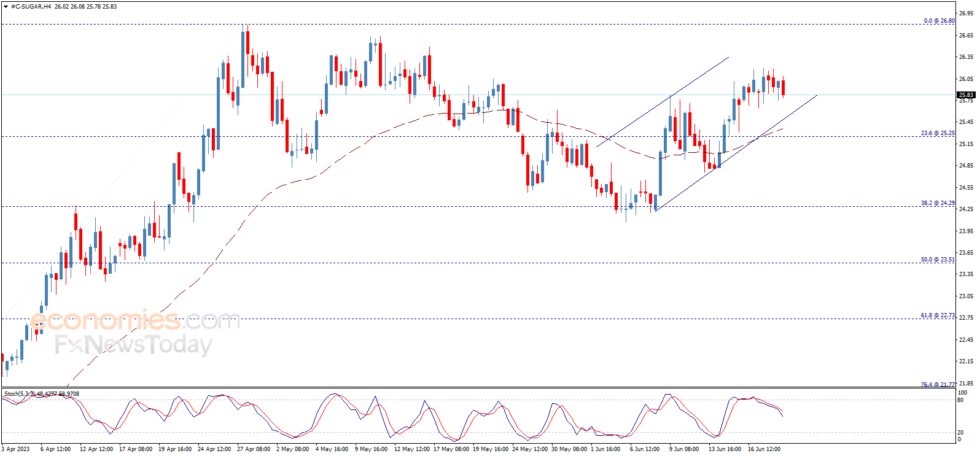
Task: Click the 22.45 price axis label
Action: pyautogui.click(x=966, y=339)
